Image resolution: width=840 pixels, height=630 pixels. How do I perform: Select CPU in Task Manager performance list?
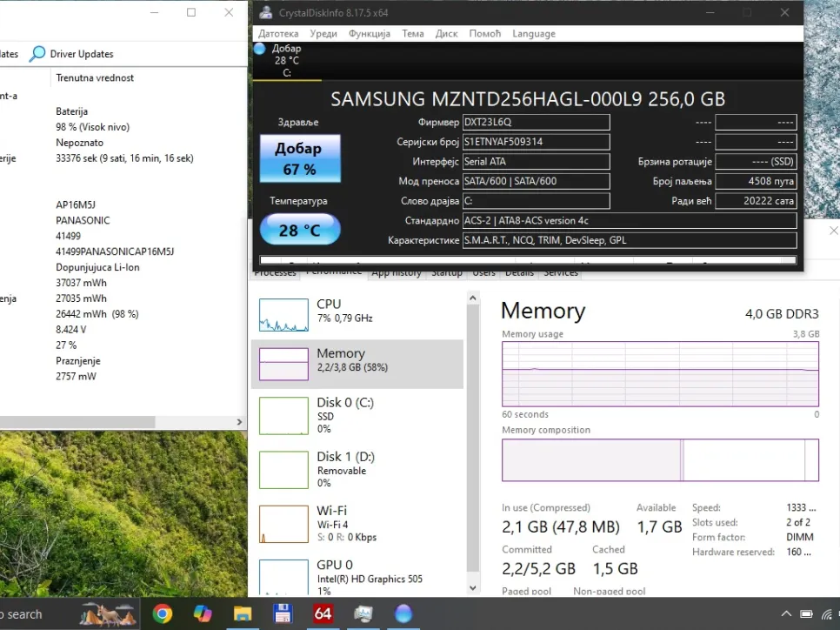[357, 313]
